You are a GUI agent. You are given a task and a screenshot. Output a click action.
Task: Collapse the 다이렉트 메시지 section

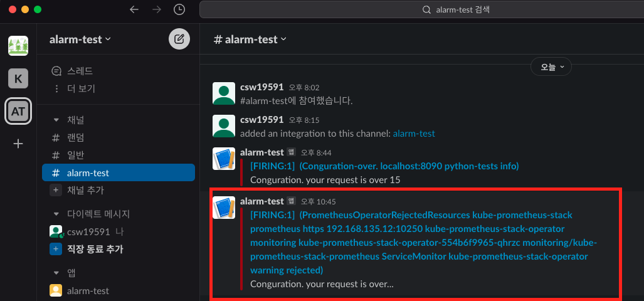(x=56, y=214)
